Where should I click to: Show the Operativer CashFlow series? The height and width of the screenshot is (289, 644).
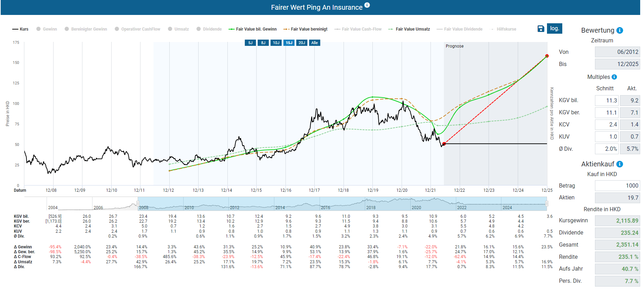click(137, 29)
